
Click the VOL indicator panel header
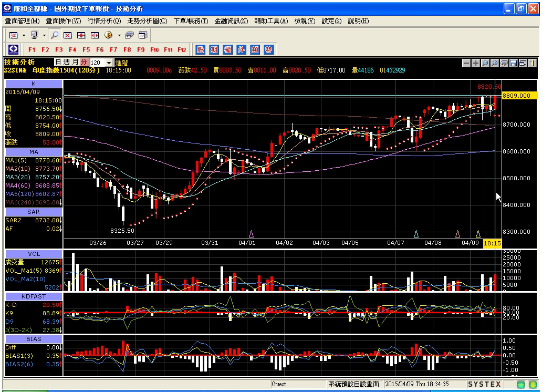pos(34,254)
